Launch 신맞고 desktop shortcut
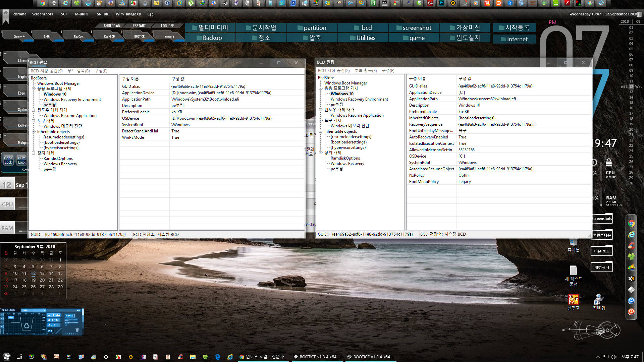This screenshot has height=362, width=644. point(573,302)
